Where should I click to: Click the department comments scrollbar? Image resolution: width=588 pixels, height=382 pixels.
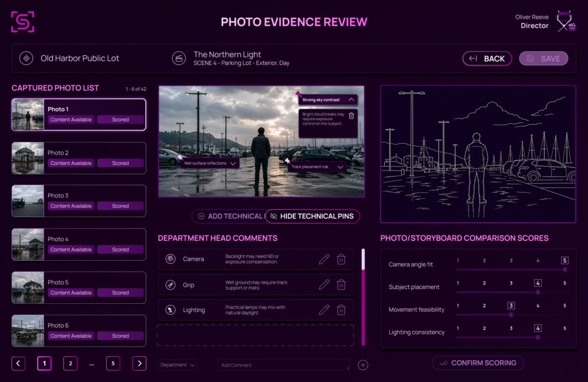coord(363,296)
